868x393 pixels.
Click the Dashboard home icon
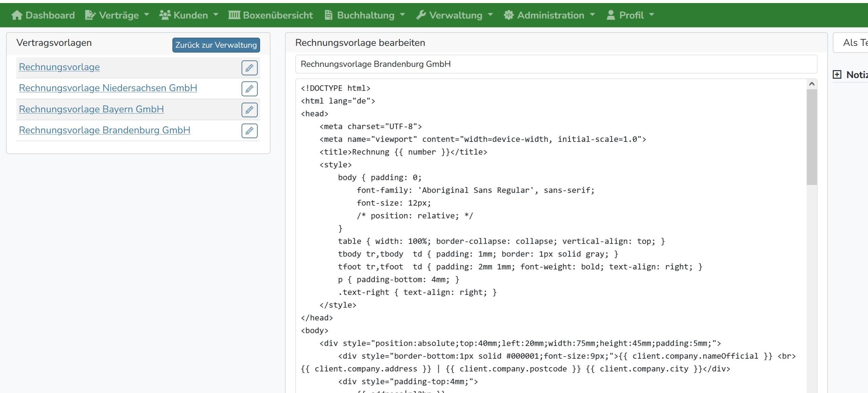17,15
